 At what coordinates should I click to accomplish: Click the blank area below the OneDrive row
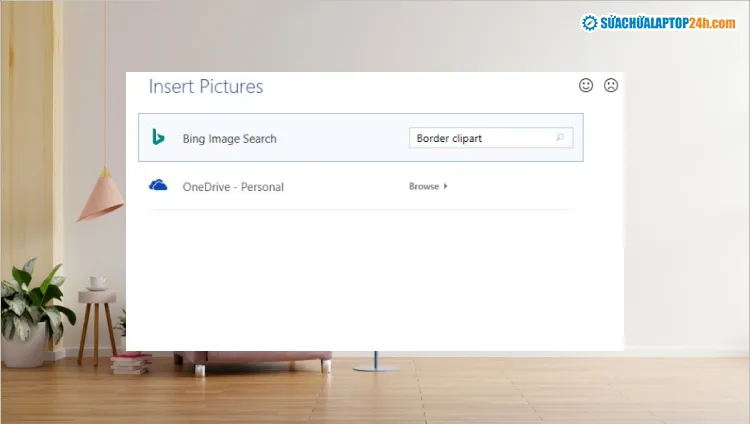click(x=370, y=280)
